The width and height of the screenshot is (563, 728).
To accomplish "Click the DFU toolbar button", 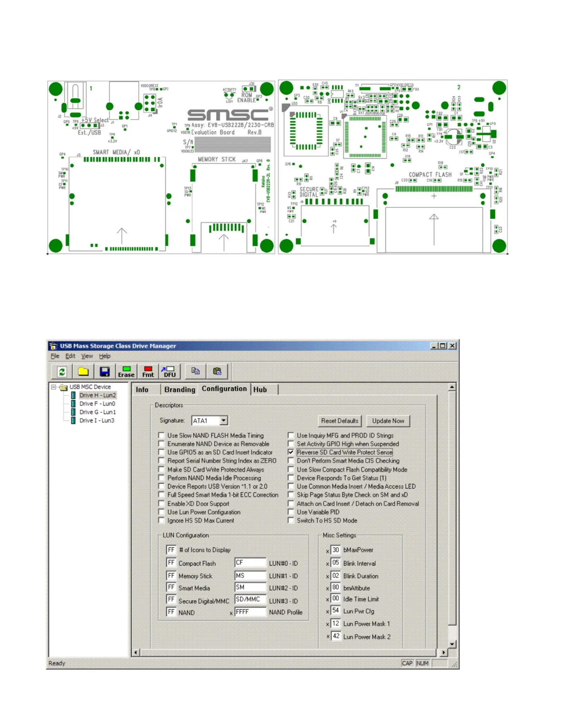I will [x=169, y=372].
